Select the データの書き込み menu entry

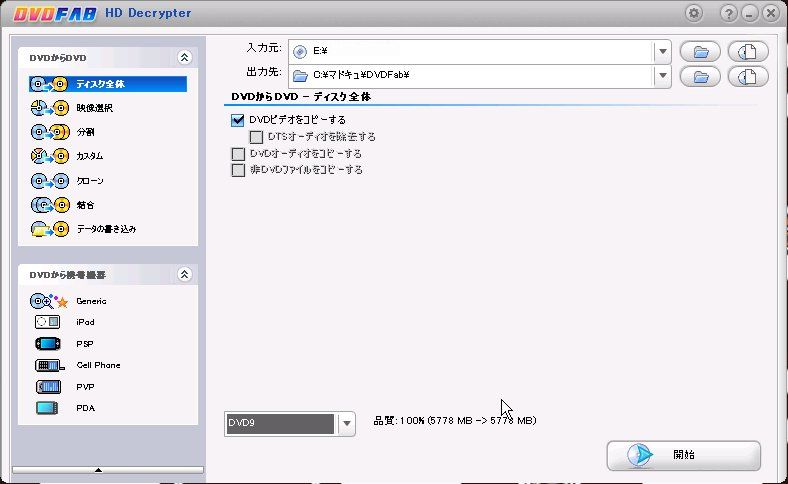(108, 229)
